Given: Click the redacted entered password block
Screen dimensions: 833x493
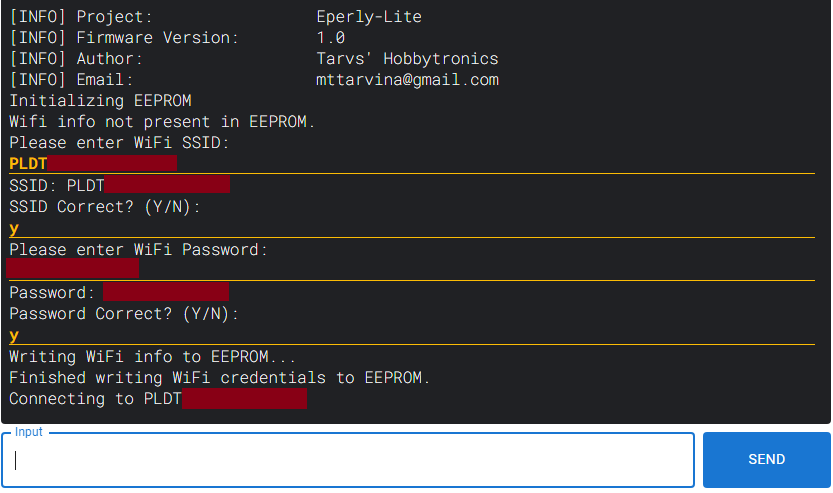Looking at the screenshot, I should [x=73, y=268].
